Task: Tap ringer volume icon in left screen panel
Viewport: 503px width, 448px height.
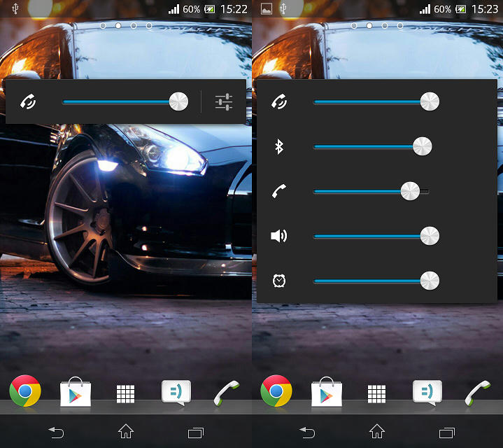Action: coord(28,101)
